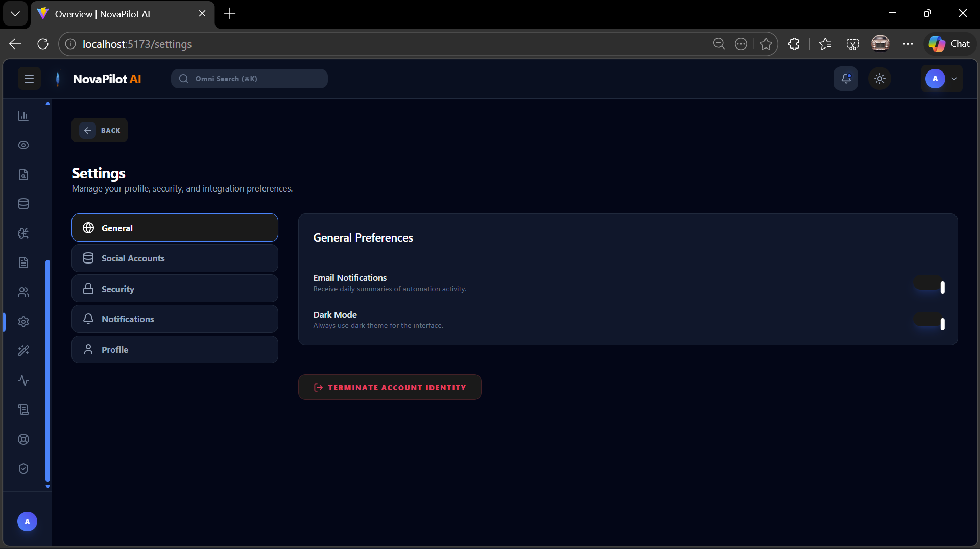Click the browser profile picture

[880, 44]
